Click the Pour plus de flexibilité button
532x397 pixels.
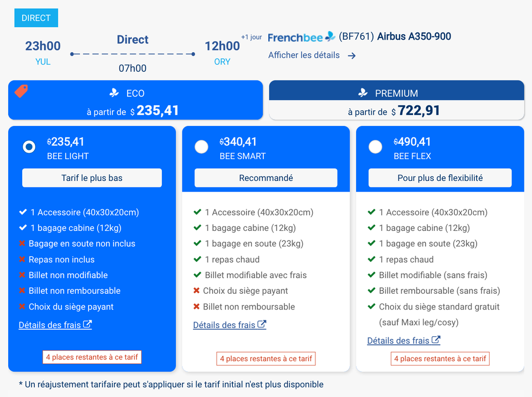point(440,178)
